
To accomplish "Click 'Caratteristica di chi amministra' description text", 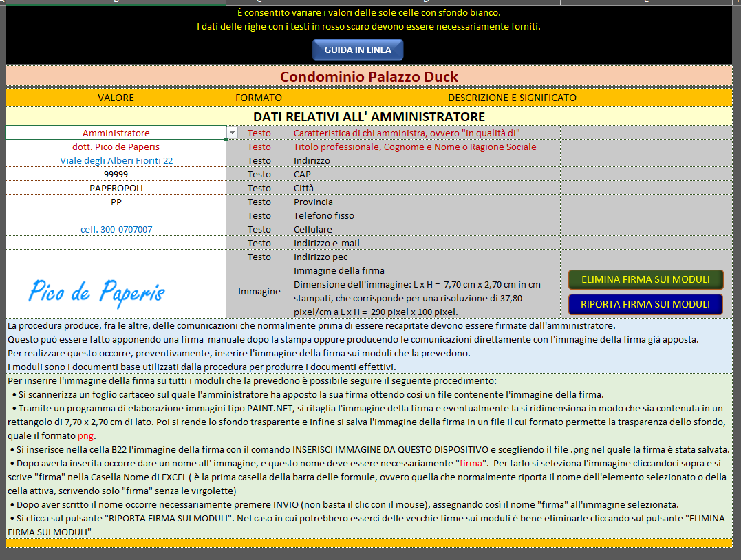I will (x=407, y=133).
